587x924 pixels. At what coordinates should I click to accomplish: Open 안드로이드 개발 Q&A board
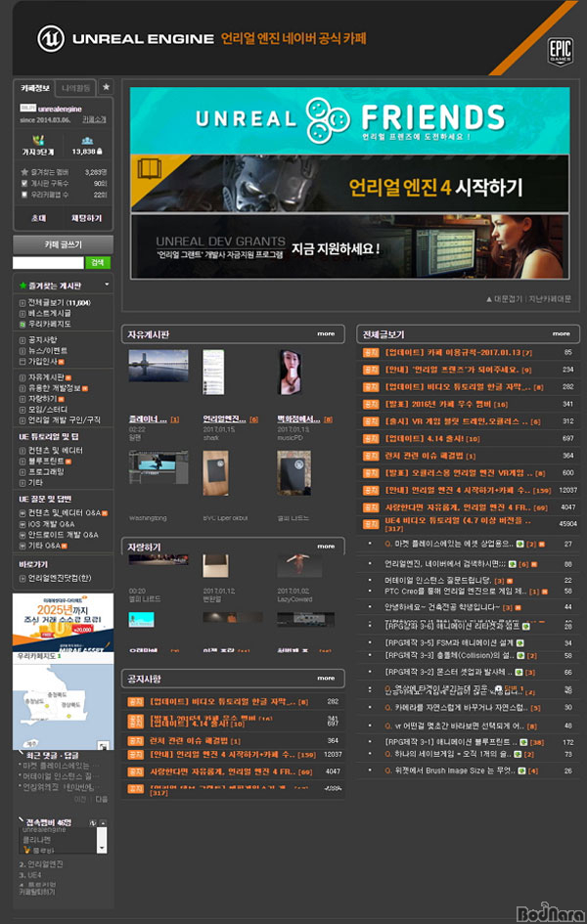pyautogui.click(x=63, y=535)
